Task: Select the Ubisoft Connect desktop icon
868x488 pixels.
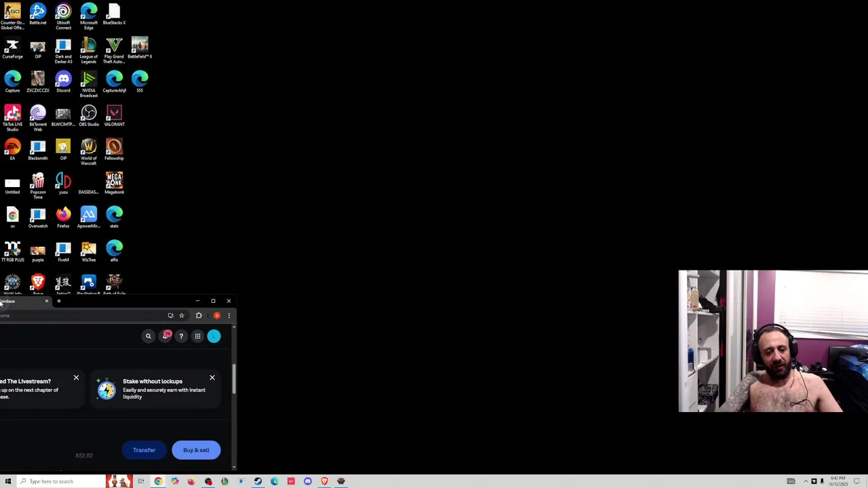Action: (63, 17)
